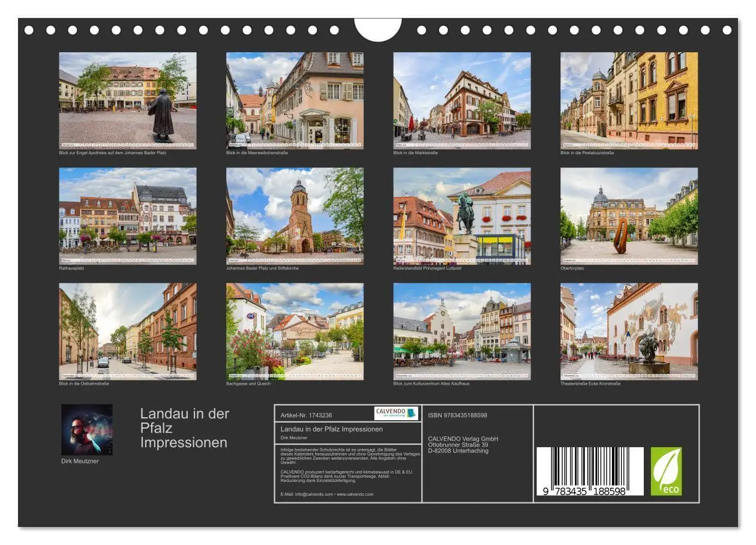Click the info@calvendo.com email line
The height and width of the screenshot is (545, 756).
327,495
